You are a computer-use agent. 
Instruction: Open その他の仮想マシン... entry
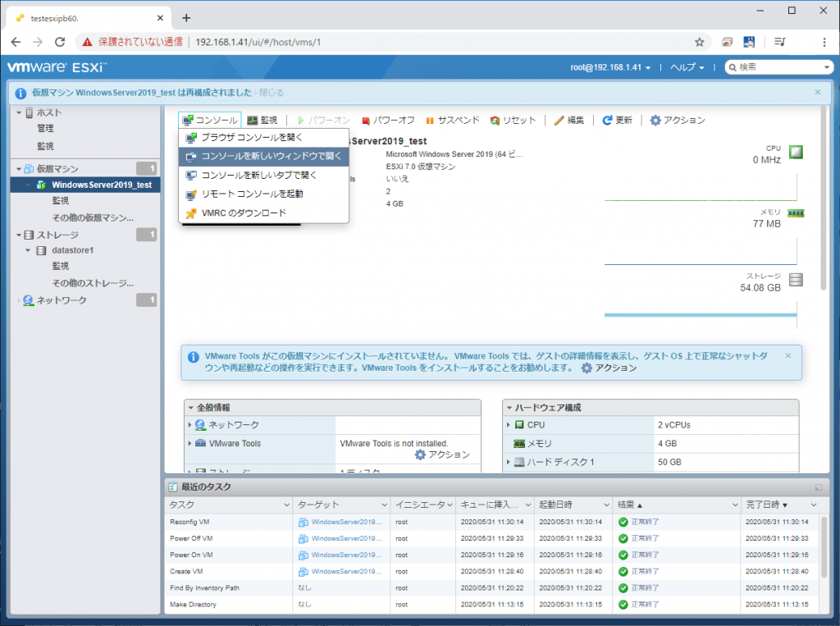[93, 217]
